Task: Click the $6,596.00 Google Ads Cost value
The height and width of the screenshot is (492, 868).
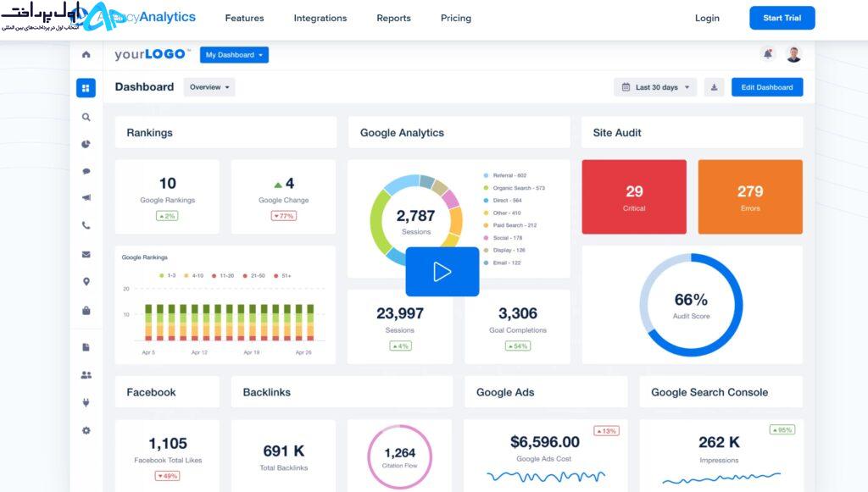Action: point(545,442)
